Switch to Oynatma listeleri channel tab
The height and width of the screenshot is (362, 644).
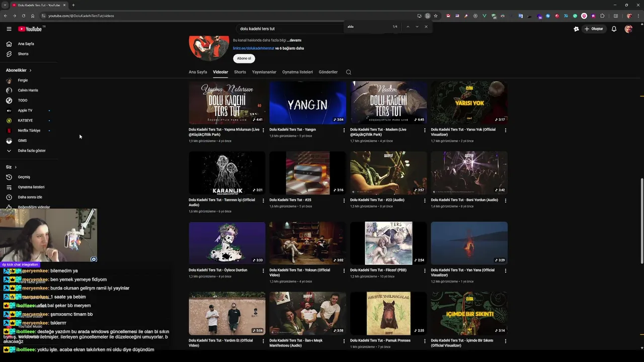click(297, 72)
